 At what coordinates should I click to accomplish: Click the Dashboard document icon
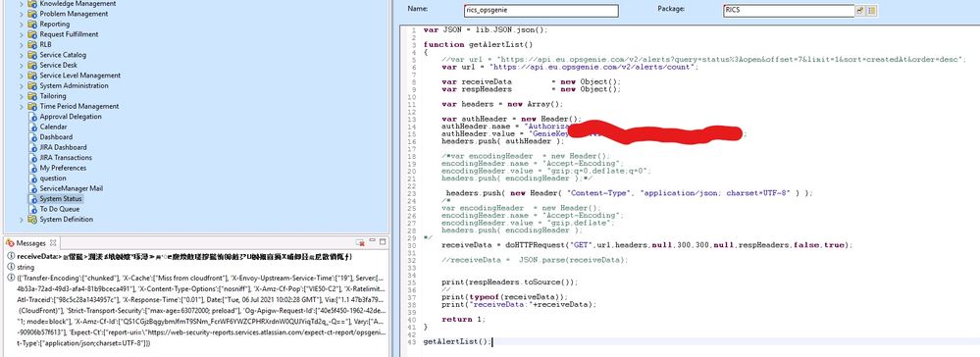point(33,137)
